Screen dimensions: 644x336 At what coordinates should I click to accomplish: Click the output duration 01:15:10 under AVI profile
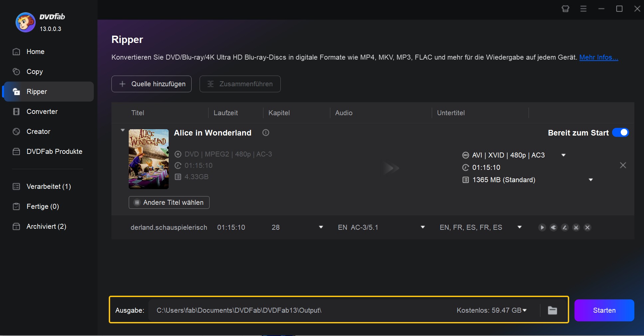pos(486,168)
